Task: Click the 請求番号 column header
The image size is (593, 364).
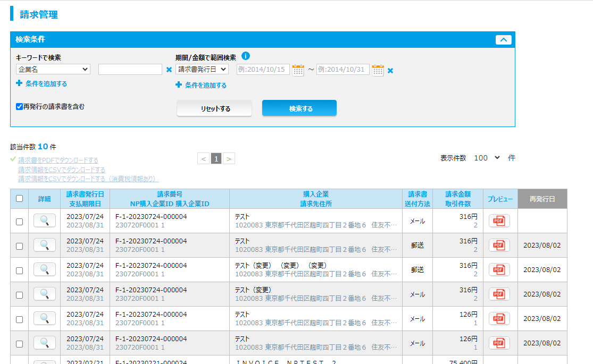Action: [170, 194]
